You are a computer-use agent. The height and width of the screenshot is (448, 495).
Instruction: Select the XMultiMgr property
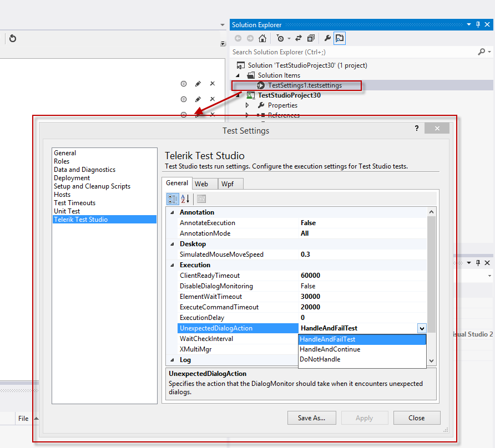195,349
